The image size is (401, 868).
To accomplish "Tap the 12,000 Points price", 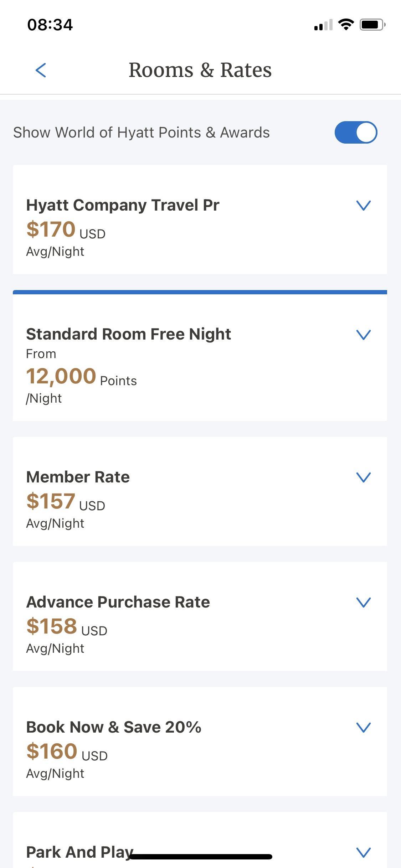I will click(x=81, y=377).
